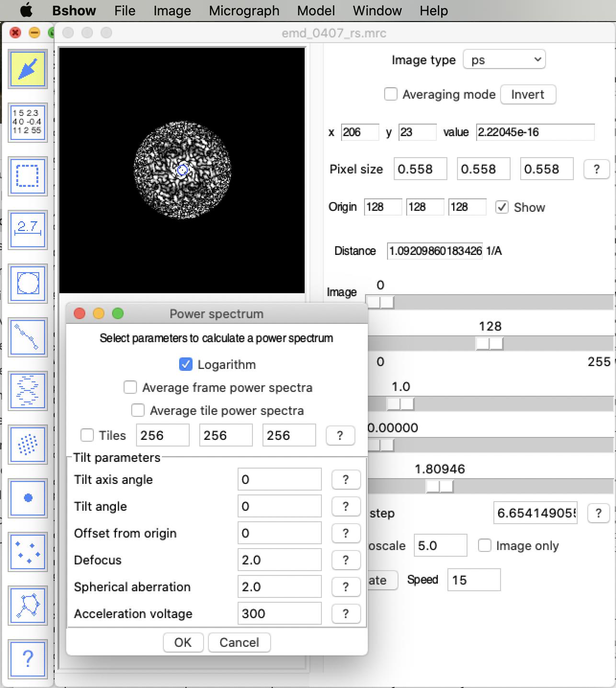Open the toolbar question mark help
Image resolution: width=616 pixels, height=688 pixels.
pos(28,659)
